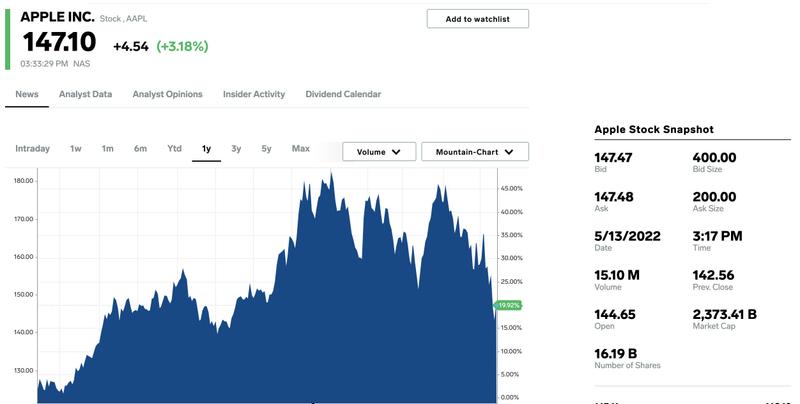Open the Dividend Calendar tab
Screen dimensions: 800x404
point(343,94)
